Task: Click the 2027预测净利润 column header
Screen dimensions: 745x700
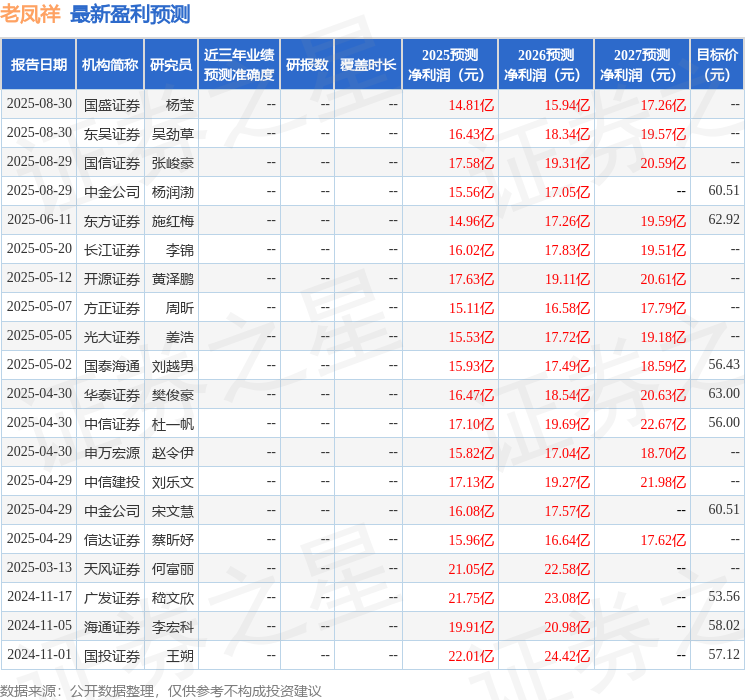Action: tap(642, 65)
